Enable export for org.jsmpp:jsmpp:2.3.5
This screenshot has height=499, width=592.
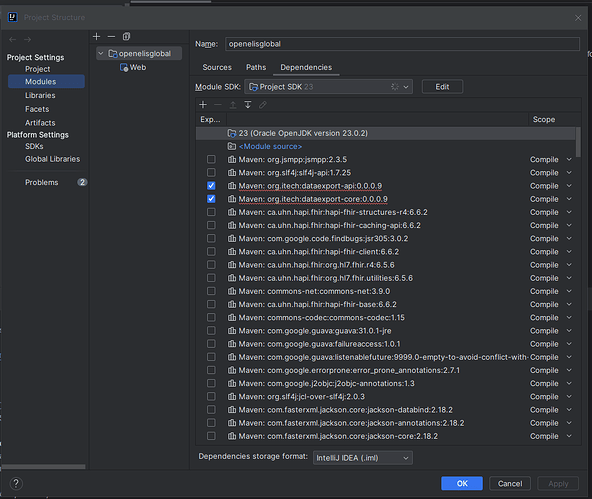[x=211, y=159]
